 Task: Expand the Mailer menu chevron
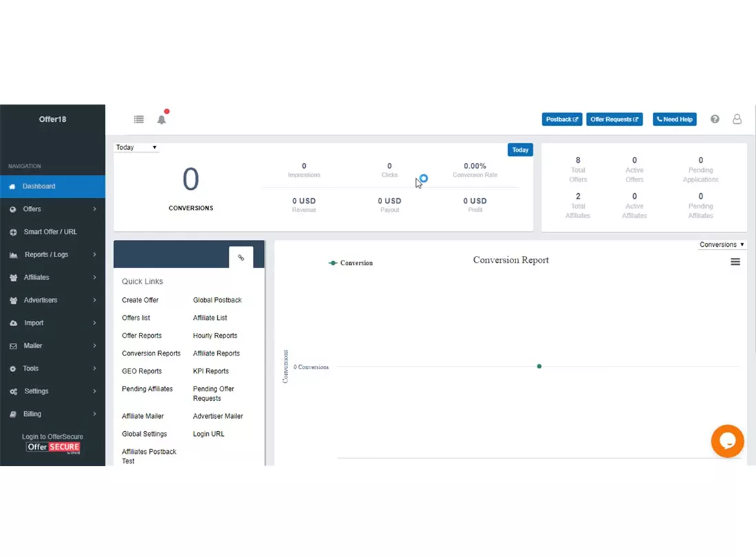click(x=95, y=345)
